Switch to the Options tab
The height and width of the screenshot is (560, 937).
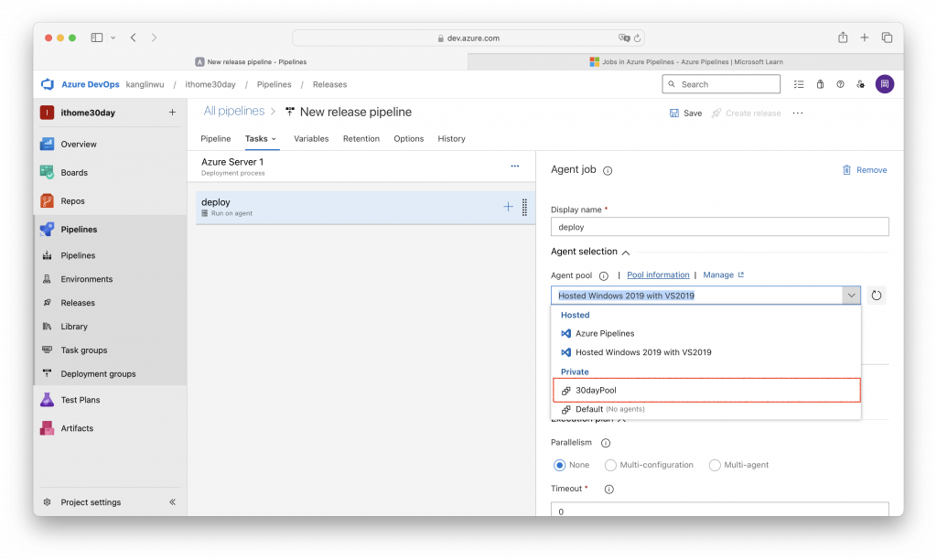(x=409, y=139)
